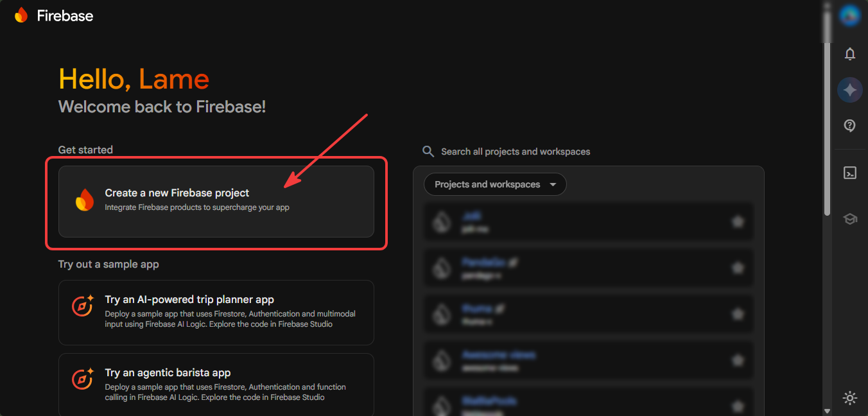The width and height of the screenshot is (868, 416).
Task: Click the flame icon on new project card
Action: point(85,200)
